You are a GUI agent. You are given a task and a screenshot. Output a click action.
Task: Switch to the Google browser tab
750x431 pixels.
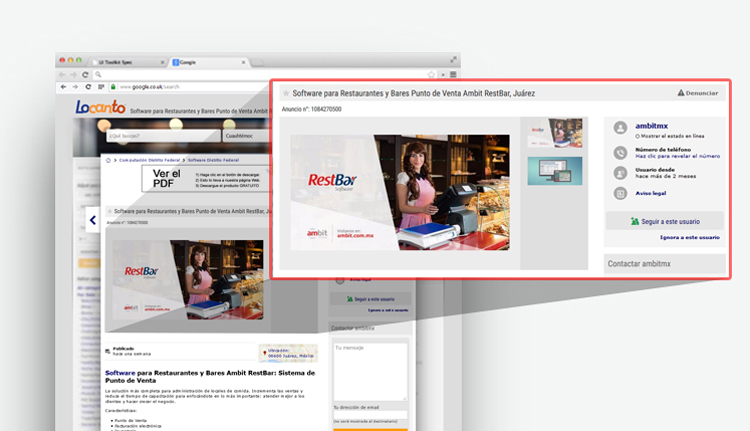[209, 62]
